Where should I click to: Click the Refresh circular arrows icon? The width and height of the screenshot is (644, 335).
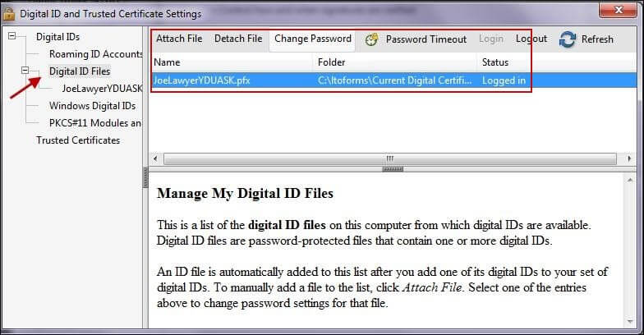[x=567, y=39]
